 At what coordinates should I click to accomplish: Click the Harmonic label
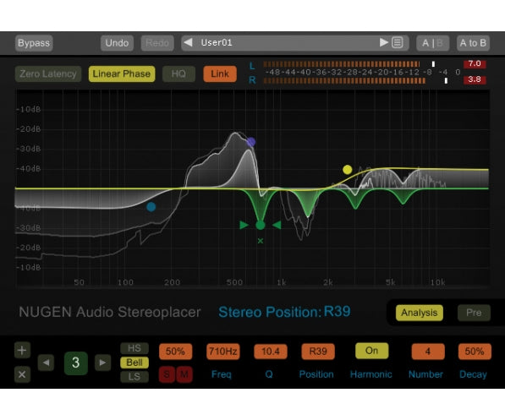(x=371, y=374)
